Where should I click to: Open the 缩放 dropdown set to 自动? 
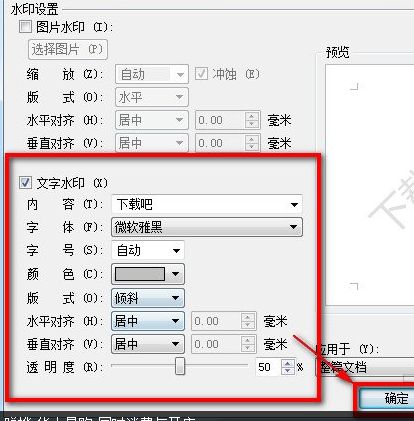click(x=152, y=74)
